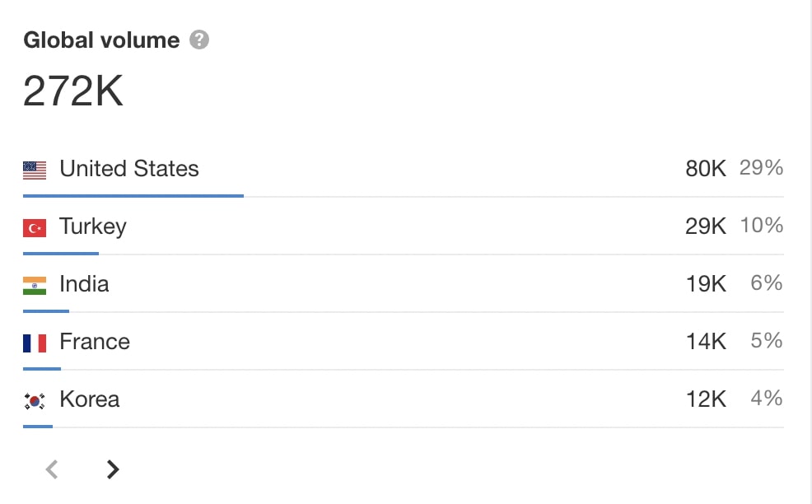Click the United States flag icon
The height and width of the screenshot is (504, 812).
[x=35, y=170]
